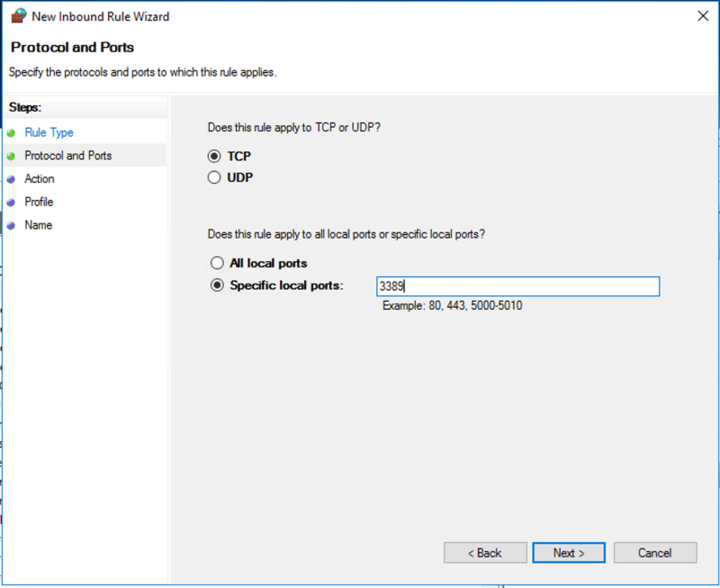720x588 pixels.
Task: Click the Name step in sidebar
Action: (39, 225)
